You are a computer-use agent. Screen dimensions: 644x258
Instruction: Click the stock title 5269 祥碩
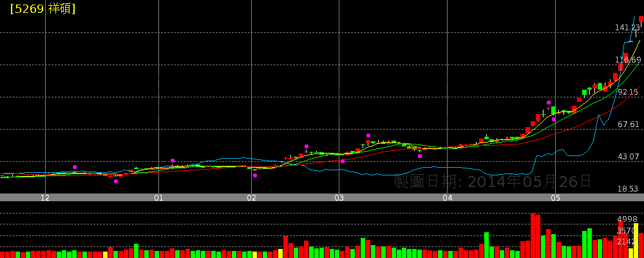coord(43,9)
